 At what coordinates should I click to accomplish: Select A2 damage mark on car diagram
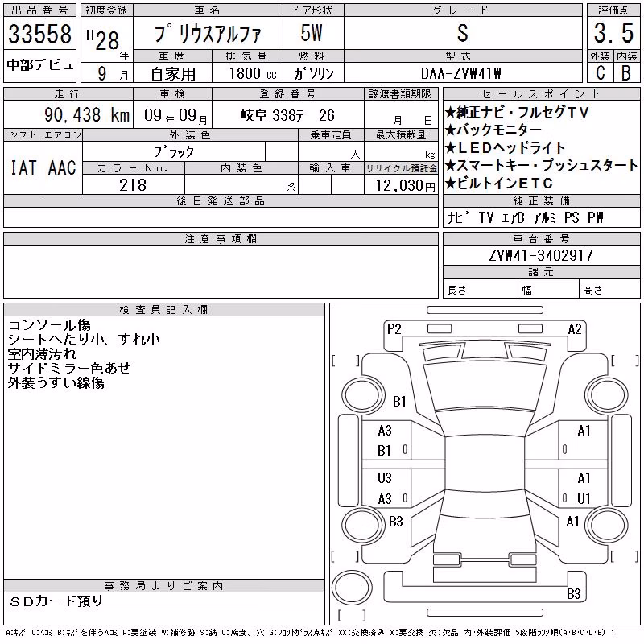coord(575,328)
